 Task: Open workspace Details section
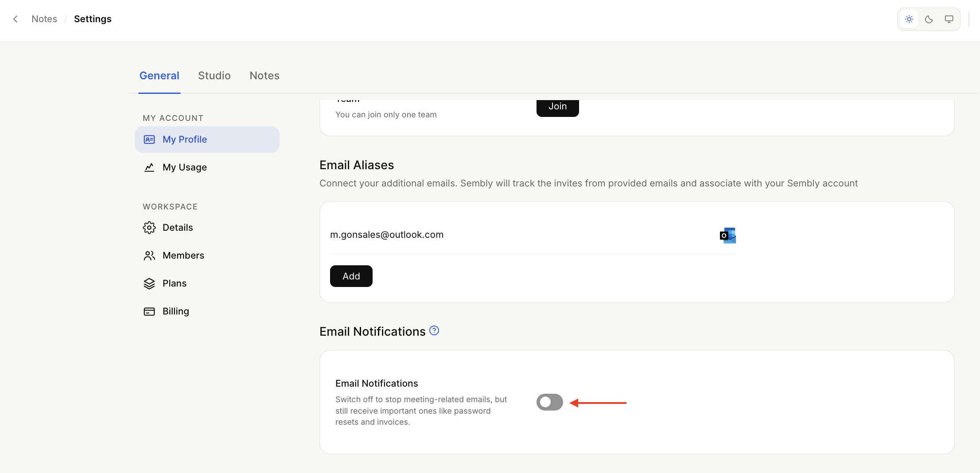pos(207,228)
